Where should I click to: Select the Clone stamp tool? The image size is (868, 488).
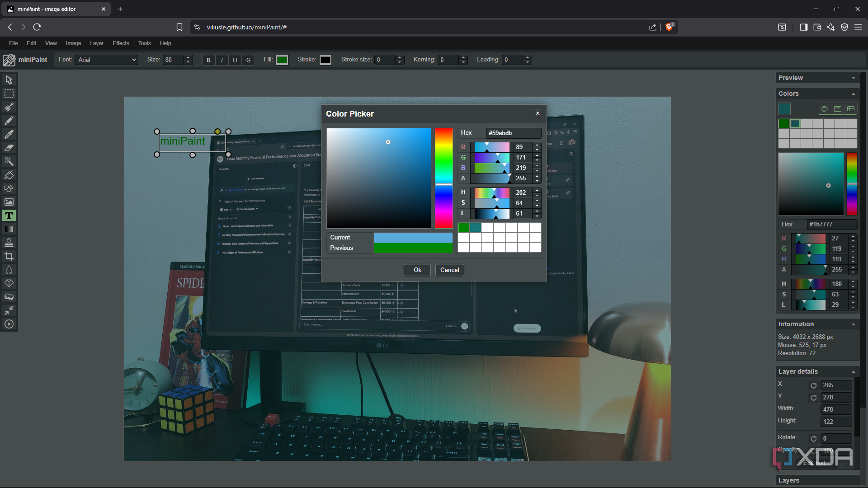[x=9, y=243]
